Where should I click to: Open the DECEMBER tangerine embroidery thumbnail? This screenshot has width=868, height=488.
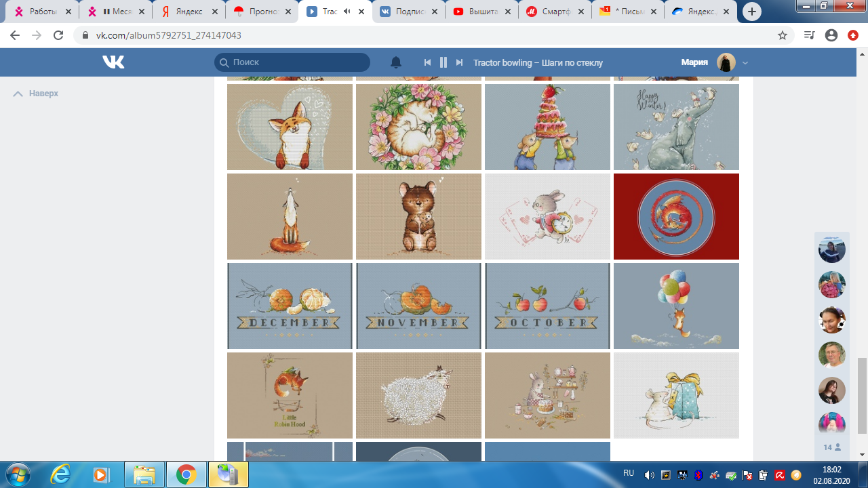[290, 306]
